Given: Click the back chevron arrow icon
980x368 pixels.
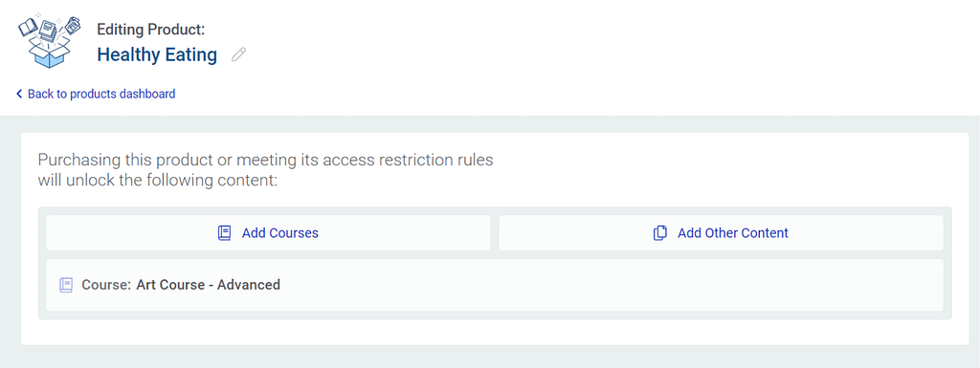Looking at the screenshot, I should (19, 94).
